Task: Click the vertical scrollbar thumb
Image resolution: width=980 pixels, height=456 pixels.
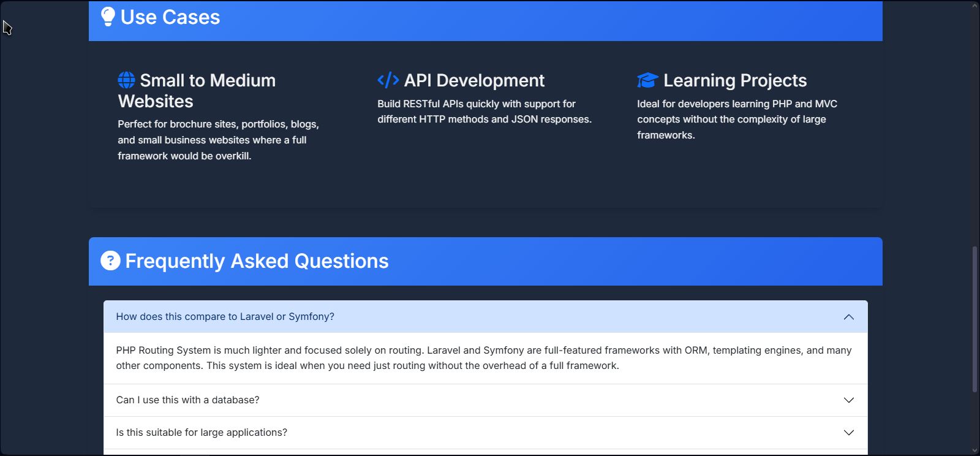Action: point(974,319)
